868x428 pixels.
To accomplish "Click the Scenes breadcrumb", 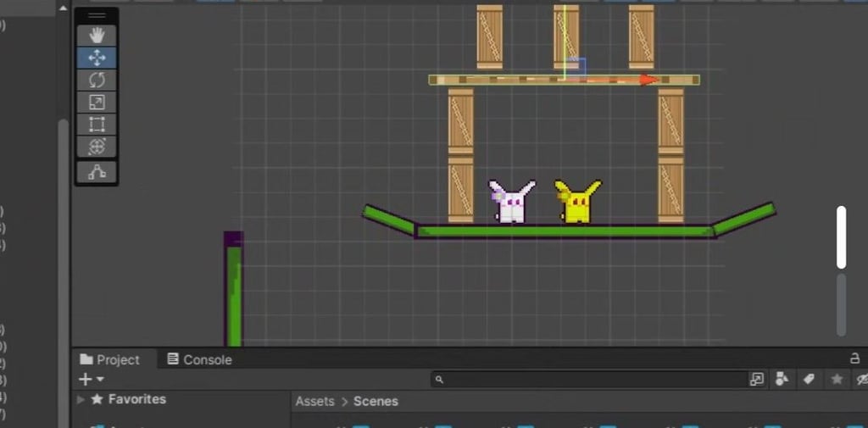I will (376, 402).
